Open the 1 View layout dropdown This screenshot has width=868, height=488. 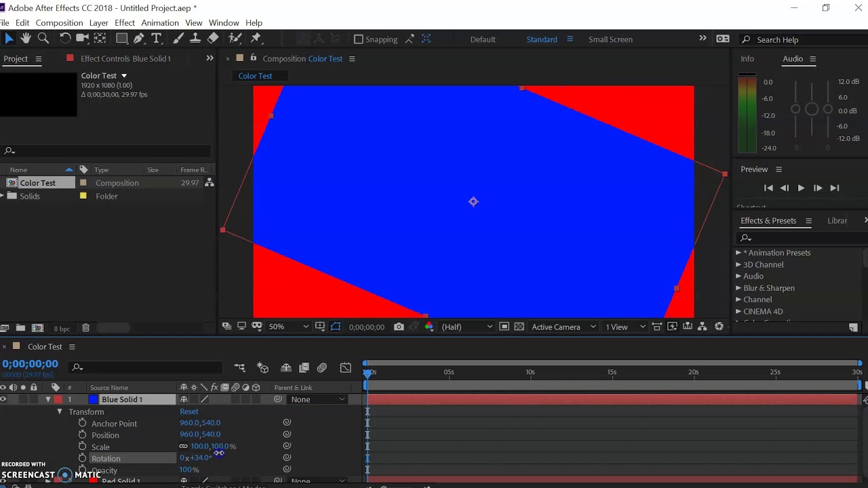point(624,327)
